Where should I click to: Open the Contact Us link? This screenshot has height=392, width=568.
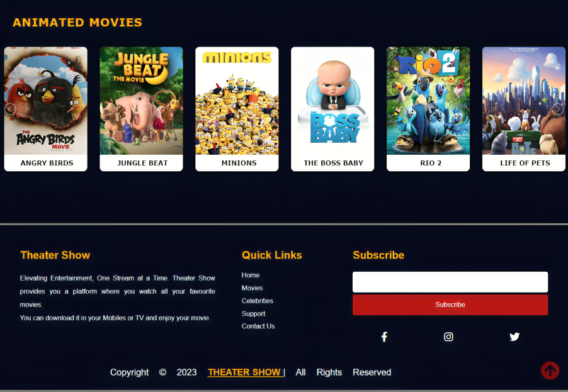(x=258, y=327)
